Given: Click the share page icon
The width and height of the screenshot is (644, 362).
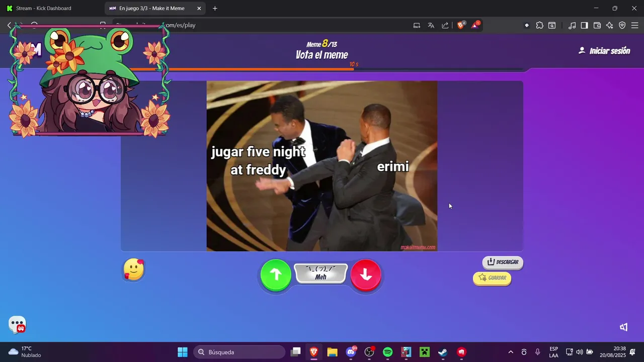Looking at the screenshot, I should pos(445,25).
